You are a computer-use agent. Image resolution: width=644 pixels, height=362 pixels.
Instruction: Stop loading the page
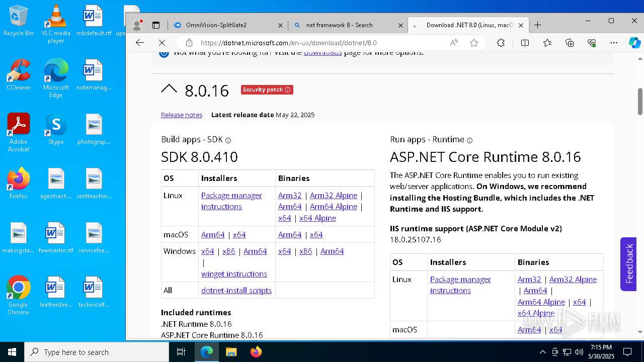click(x=162, y=43)
